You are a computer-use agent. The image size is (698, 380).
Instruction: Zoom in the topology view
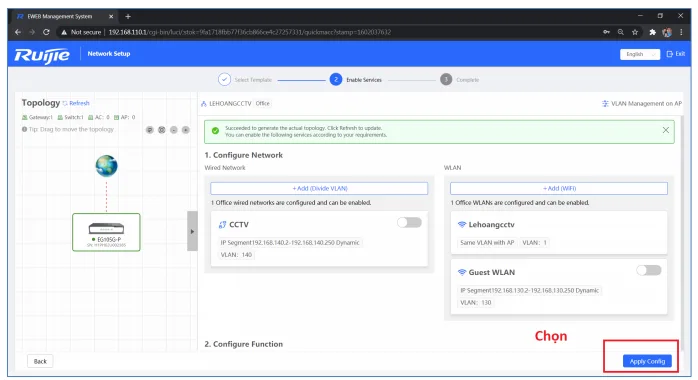[186, 130]
